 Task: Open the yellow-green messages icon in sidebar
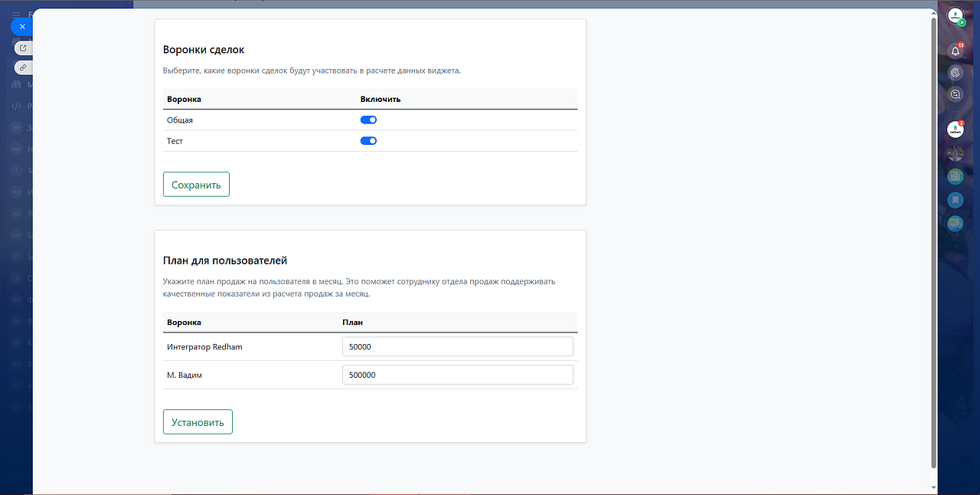click(x=955, y=224)
